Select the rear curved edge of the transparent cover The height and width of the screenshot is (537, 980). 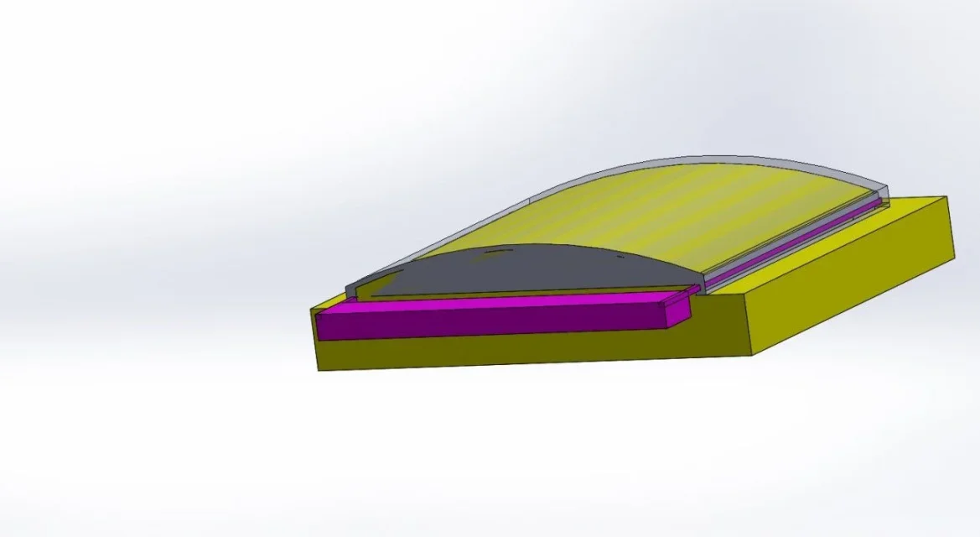(x=713, y=156)
